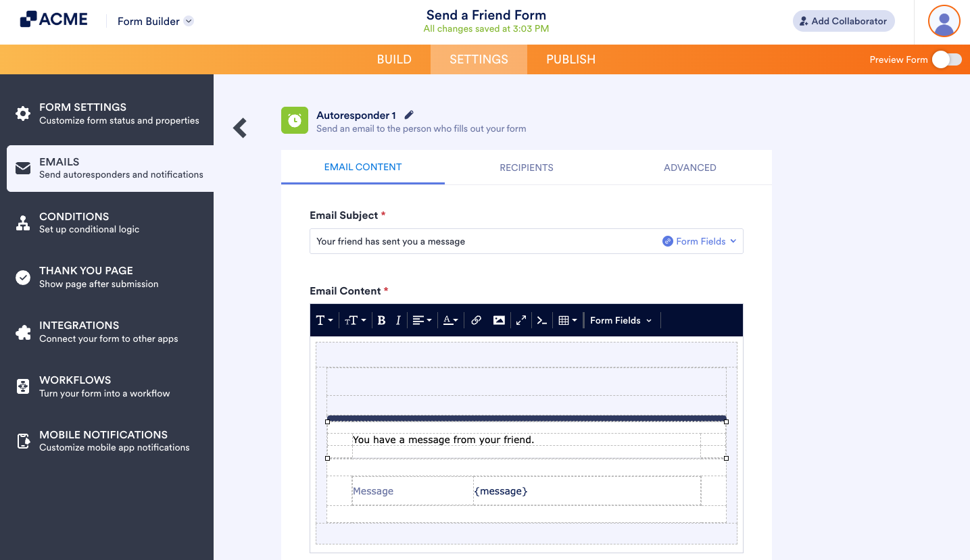
Task: Insert a hyperlink in the email content
Action: click(x=476, y=320)
